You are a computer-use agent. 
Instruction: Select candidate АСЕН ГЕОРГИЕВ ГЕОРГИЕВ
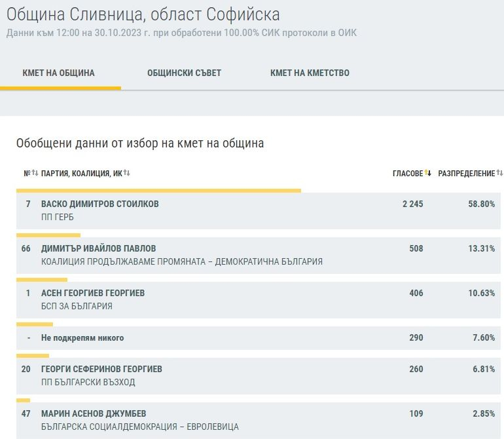[93, 293]
